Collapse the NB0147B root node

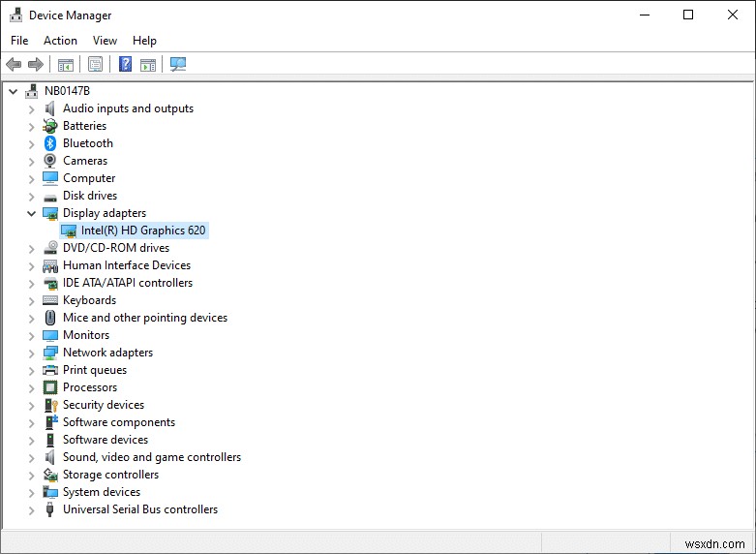[14, 91]
